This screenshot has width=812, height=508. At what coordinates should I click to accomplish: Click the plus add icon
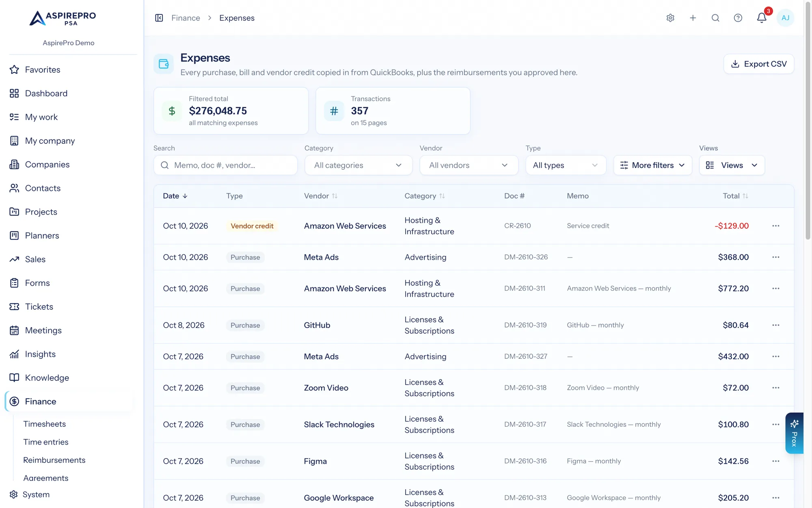coord(693,18)
